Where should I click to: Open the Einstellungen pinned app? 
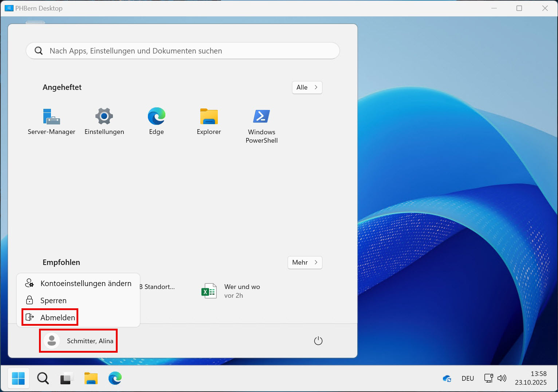pos(104,120)
